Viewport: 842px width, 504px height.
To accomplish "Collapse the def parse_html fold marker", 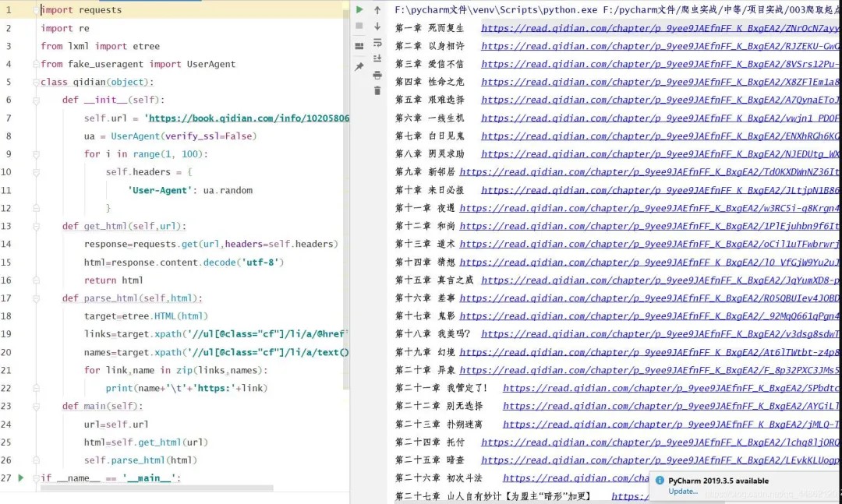I will tap(36, 298).
